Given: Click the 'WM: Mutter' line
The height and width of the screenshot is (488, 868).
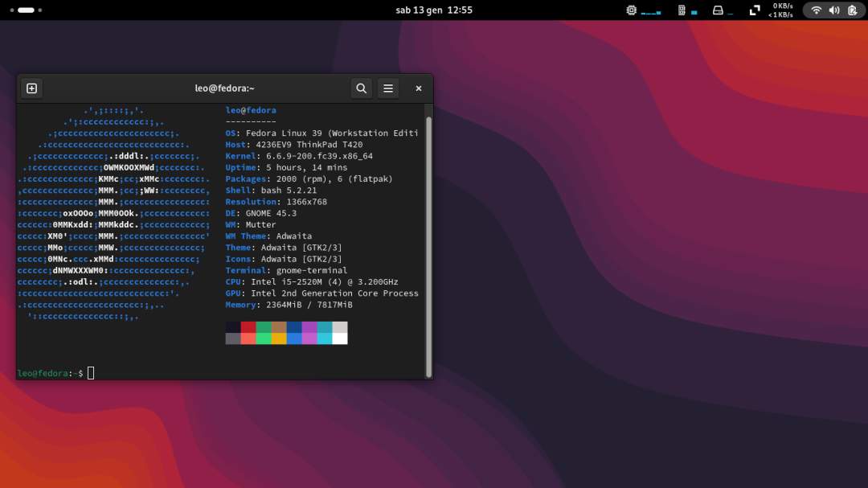Looking at the screenshot, I should pos(251,225).
